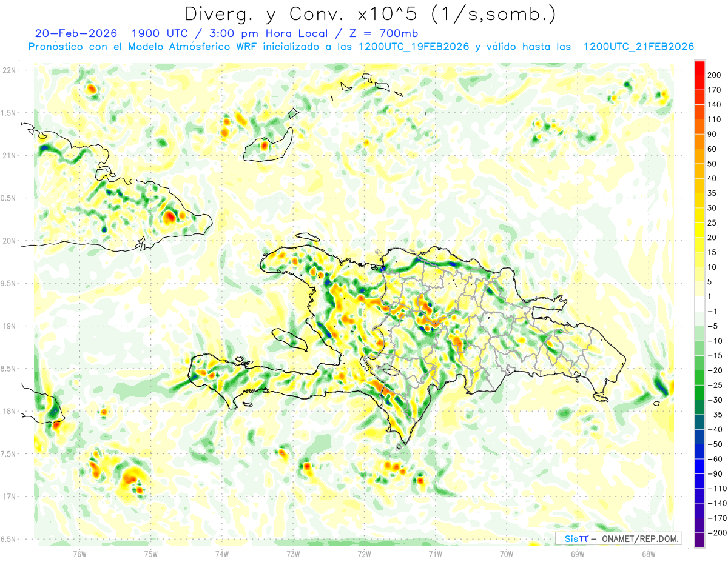The width and height of the screenshot is (728, 562).
Task: Click the init time "1200UTC_19FEB2026"
Action: tap(414, 47)
